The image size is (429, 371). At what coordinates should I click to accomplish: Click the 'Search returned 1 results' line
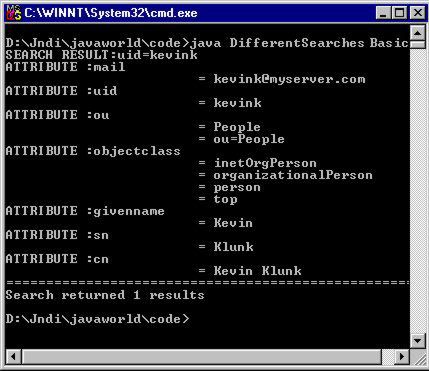point(105,295)
